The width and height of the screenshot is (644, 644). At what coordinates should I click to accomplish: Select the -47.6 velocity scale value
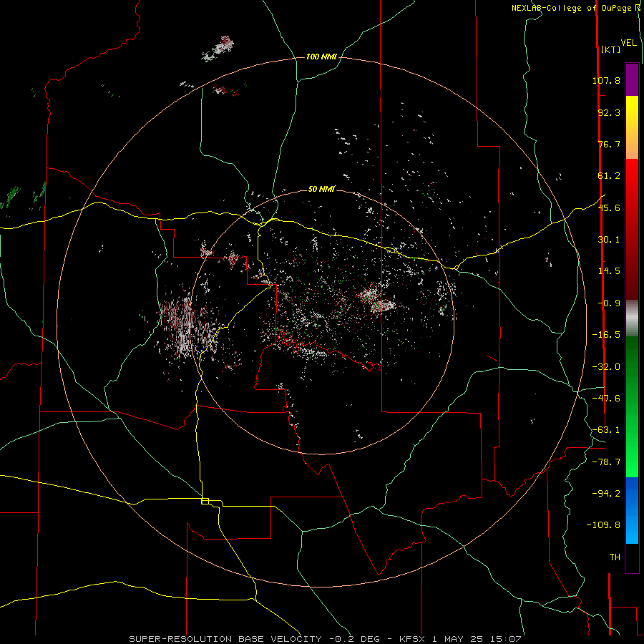[x=606, y=399]
